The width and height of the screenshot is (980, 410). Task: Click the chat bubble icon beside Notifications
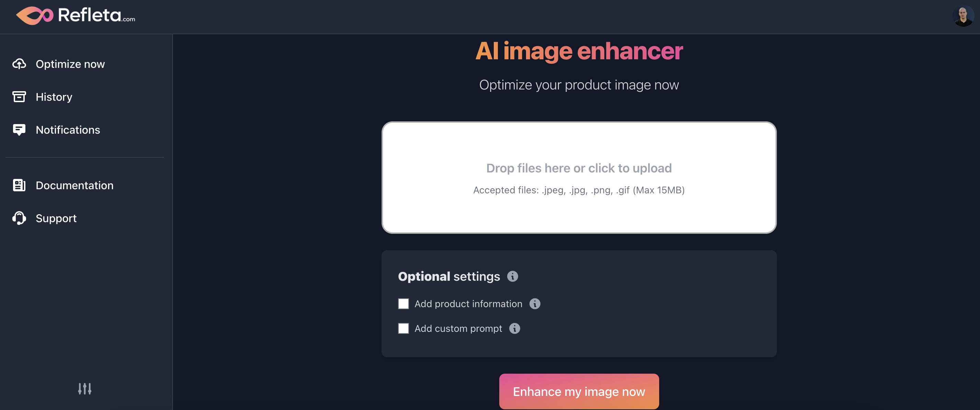(19, 130)
